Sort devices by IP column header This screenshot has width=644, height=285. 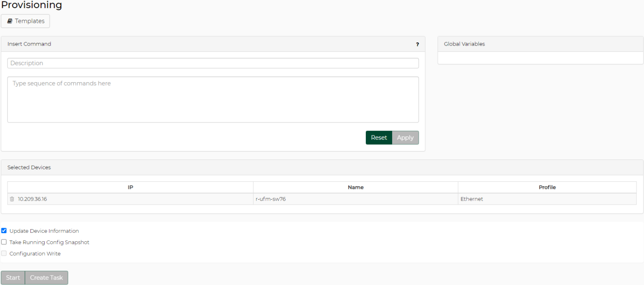(x=130, y=187)
